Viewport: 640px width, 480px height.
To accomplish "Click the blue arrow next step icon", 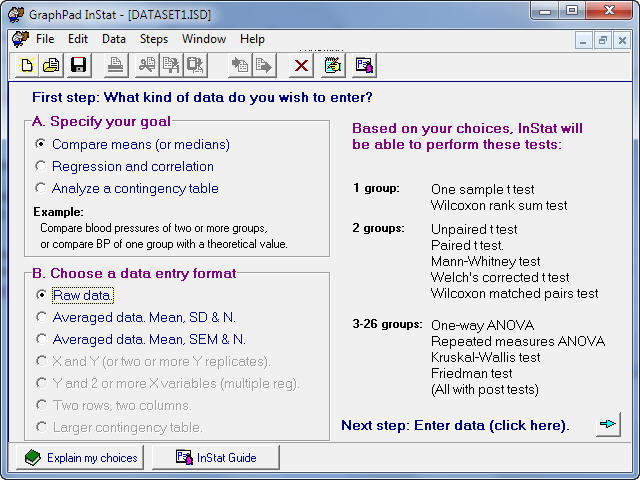I will pos(608,425).
